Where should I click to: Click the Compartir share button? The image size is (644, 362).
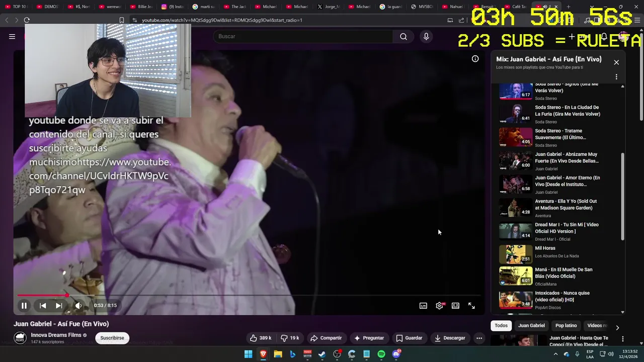click(x=326, y=338)
